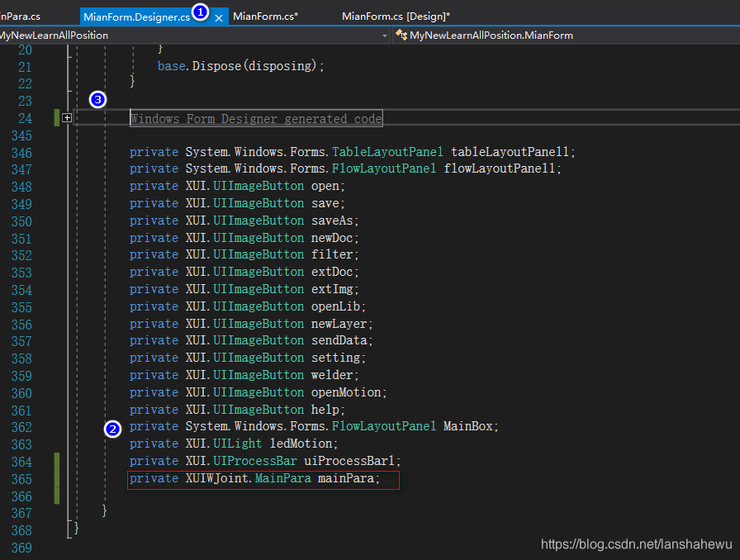
Task: Click the 'openLib' field name
Action: click(335, 306)
